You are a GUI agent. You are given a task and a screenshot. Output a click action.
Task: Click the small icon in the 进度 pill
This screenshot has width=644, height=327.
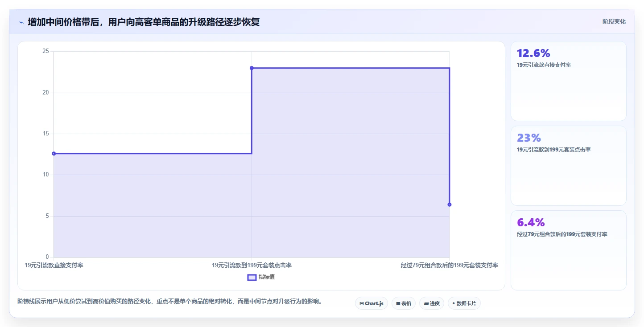click(x=426, y=303)
